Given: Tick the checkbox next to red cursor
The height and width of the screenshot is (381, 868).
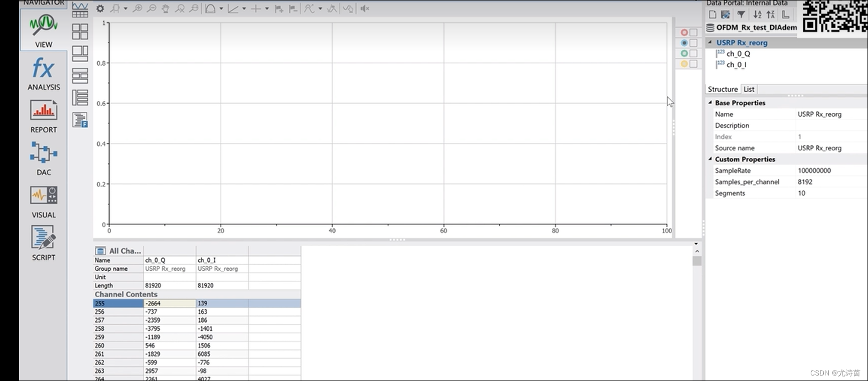Looking at the screenshot, I should coord(693,33).
